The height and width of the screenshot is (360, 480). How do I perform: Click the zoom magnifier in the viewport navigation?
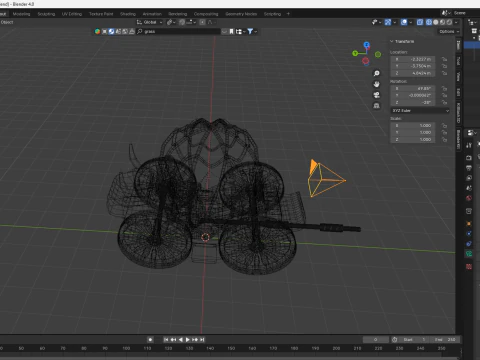coord(377,73)
